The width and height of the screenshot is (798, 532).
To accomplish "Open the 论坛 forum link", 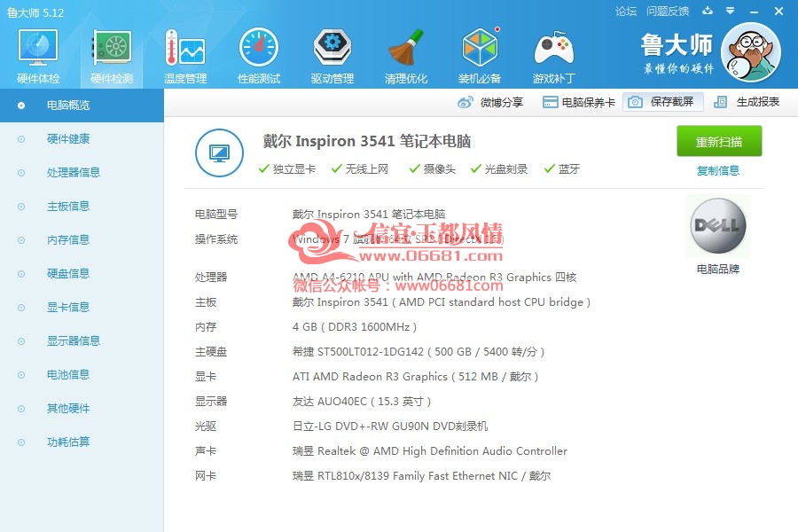I will pyautogui.click(x=625, y=12).
